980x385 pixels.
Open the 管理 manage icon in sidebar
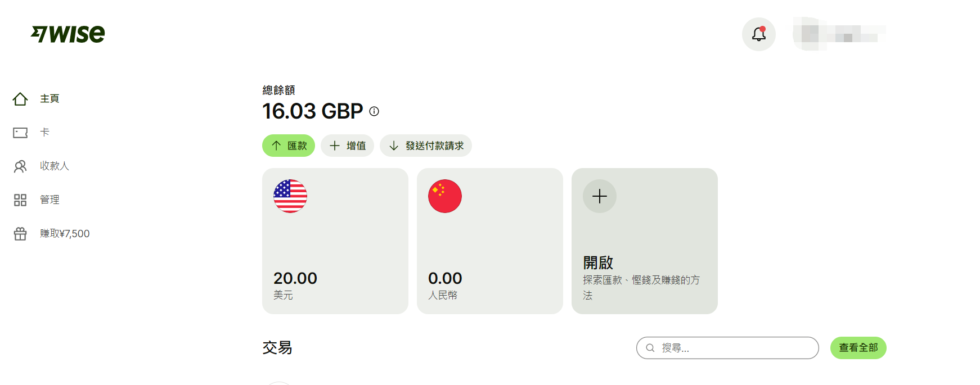pyautogui.click(x=20, y=200)
